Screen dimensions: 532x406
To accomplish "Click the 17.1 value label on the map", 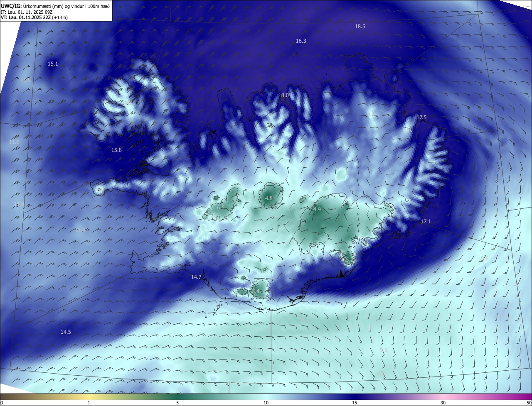I will click(x=426, y=222).
